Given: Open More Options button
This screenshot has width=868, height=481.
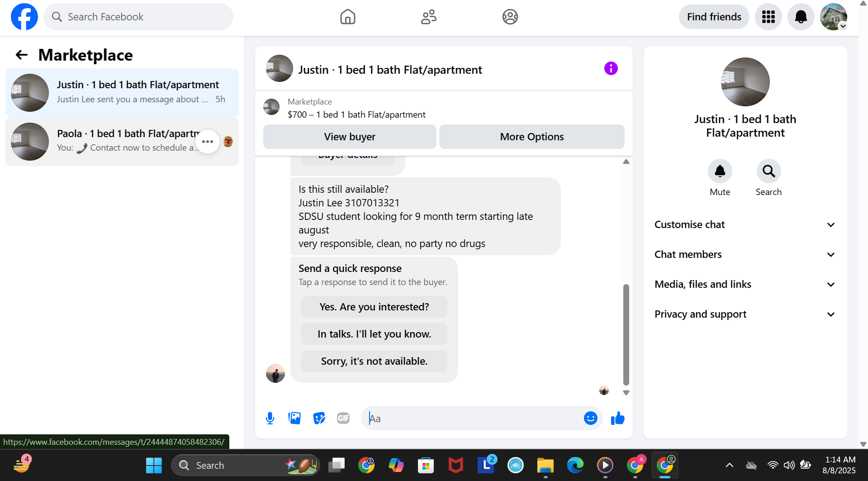Looking at the screenshot, I should (x=531, y=137).
